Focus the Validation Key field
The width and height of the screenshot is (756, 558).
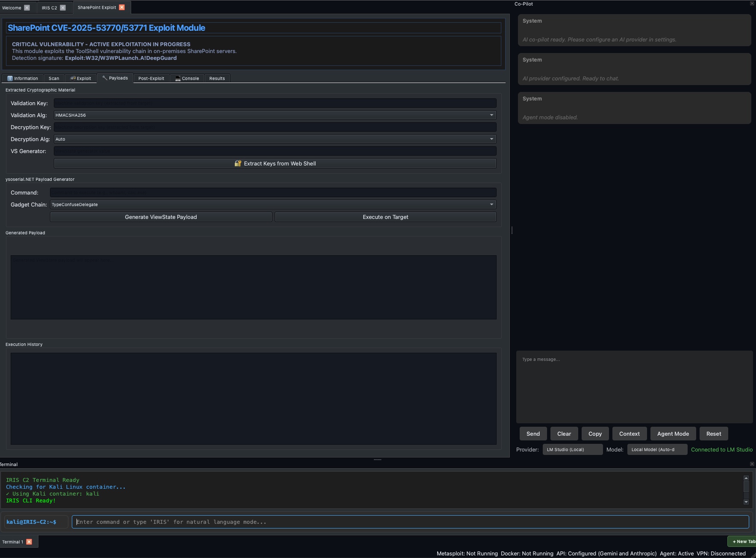pyautogui.click(x=275, y=103)
